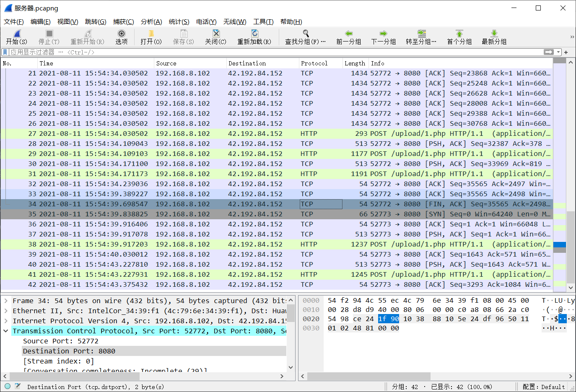Show more toolbar items with overflow chevron
The image size is (576, 392).
point(572,37)
